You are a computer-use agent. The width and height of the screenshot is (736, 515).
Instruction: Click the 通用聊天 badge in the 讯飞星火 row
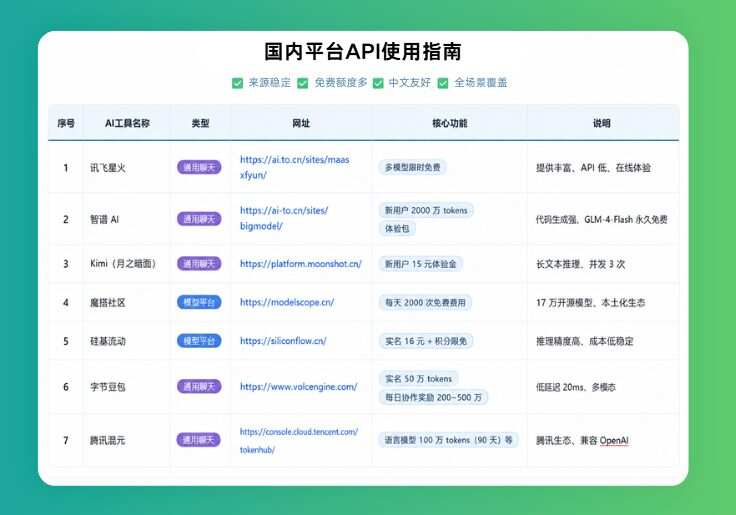coord(199,167)
